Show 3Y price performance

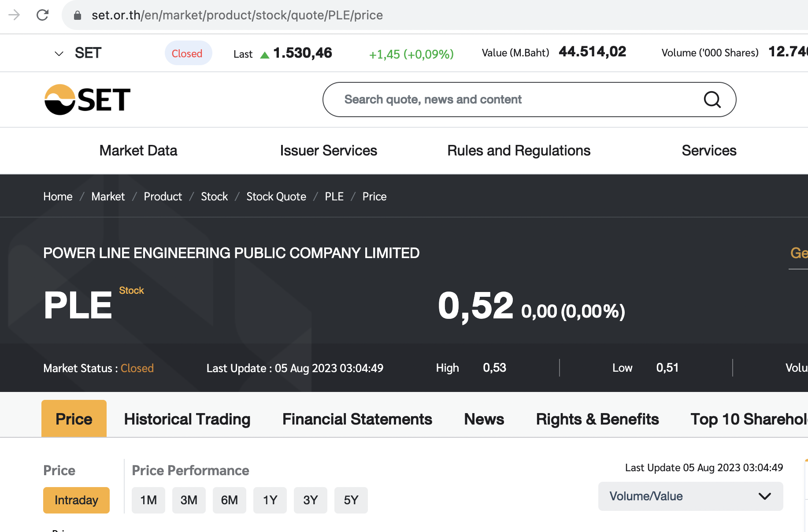[311, 500]
